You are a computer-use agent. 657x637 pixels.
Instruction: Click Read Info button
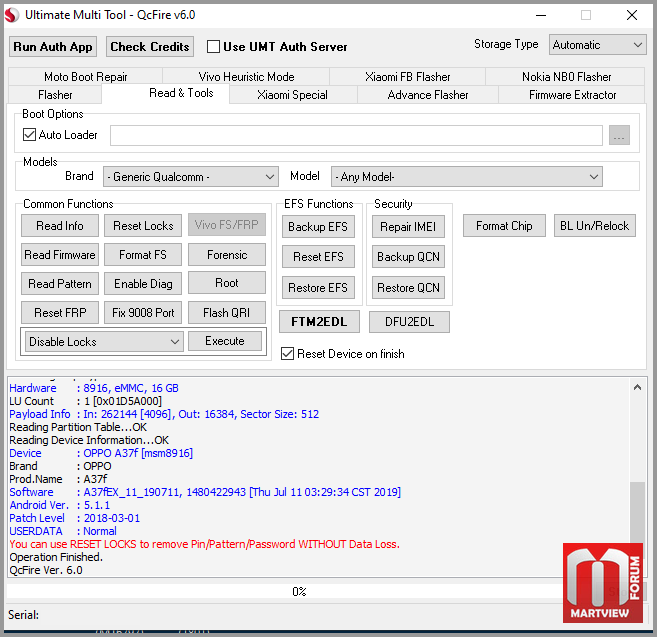60,226
